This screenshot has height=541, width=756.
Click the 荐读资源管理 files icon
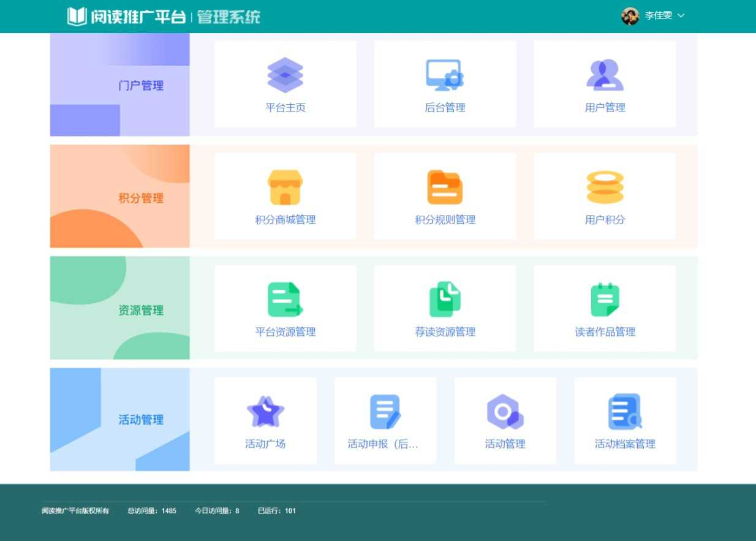[445, 300]
